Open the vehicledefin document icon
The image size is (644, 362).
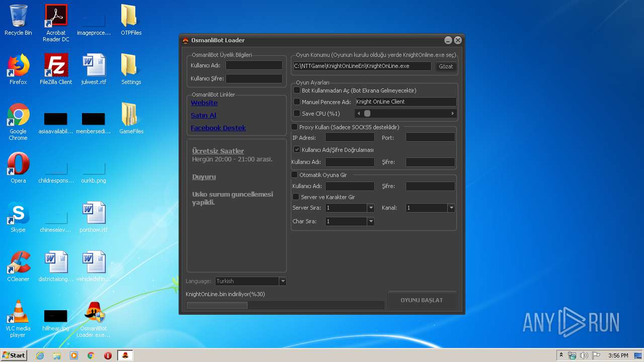pos(94,266)
